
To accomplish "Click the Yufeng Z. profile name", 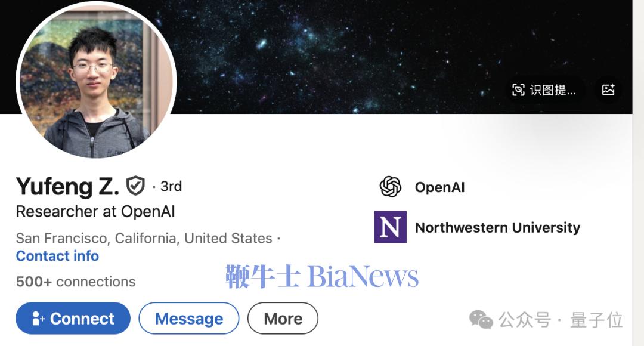I will click(67, 186).
